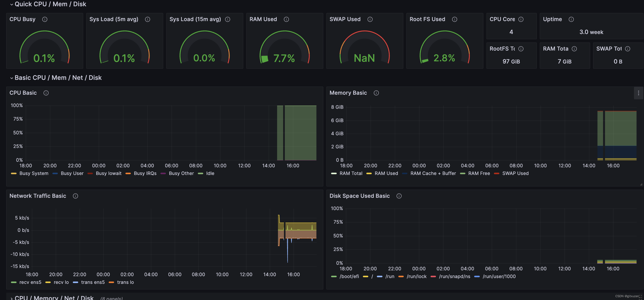Toggle trans ens5 series in network legend
The width and height of the screenshot is (644, 300).
point(93,282)
